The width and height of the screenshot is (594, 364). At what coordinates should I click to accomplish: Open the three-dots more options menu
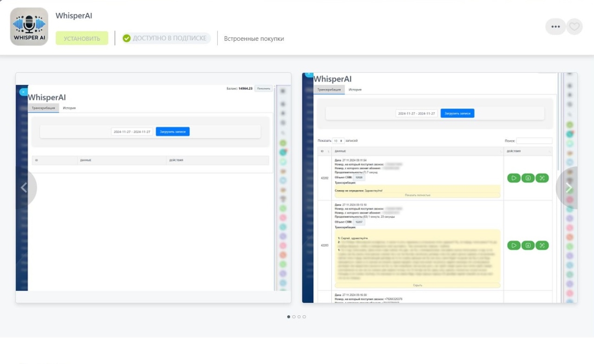[x=555, y=26]
